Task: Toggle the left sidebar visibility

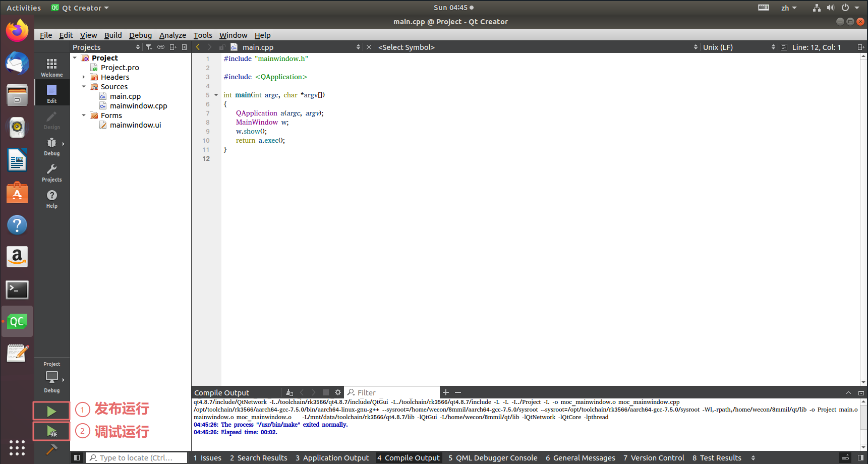Action: point(77,457)
